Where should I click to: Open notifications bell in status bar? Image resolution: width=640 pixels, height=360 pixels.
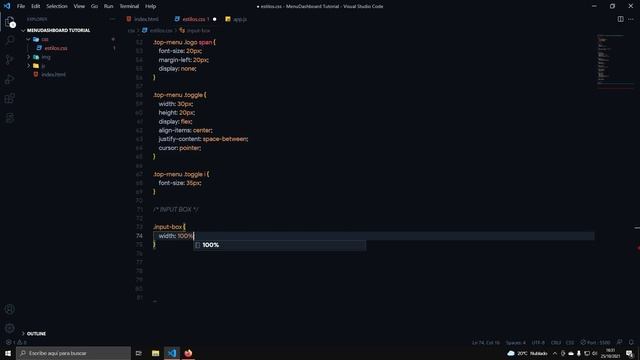click(x=631, y=342)
